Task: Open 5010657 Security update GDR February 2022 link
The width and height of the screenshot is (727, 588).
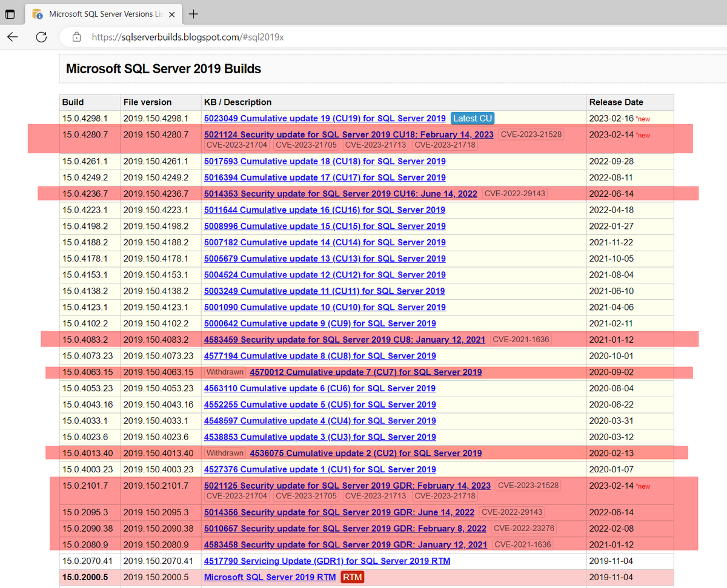Action: (x=345, y=529)
